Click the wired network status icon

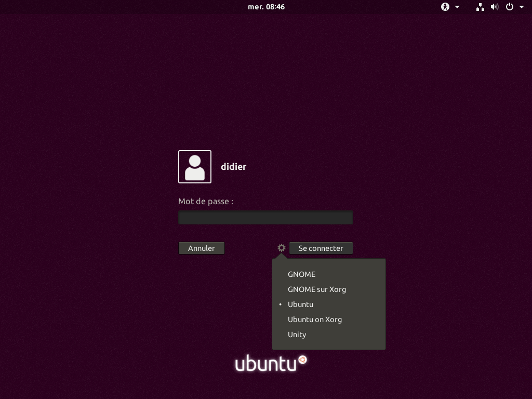point(480,7)
